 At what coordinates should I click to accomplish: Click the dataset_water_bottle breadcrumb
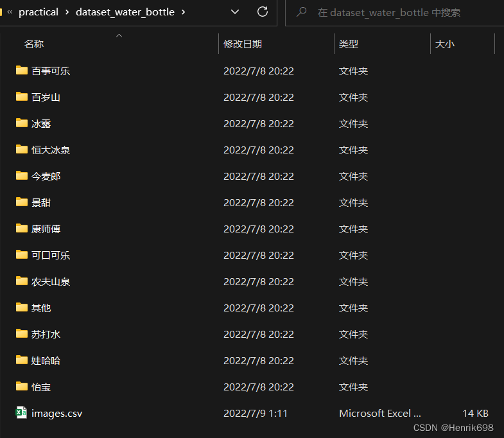coord(125,12)
